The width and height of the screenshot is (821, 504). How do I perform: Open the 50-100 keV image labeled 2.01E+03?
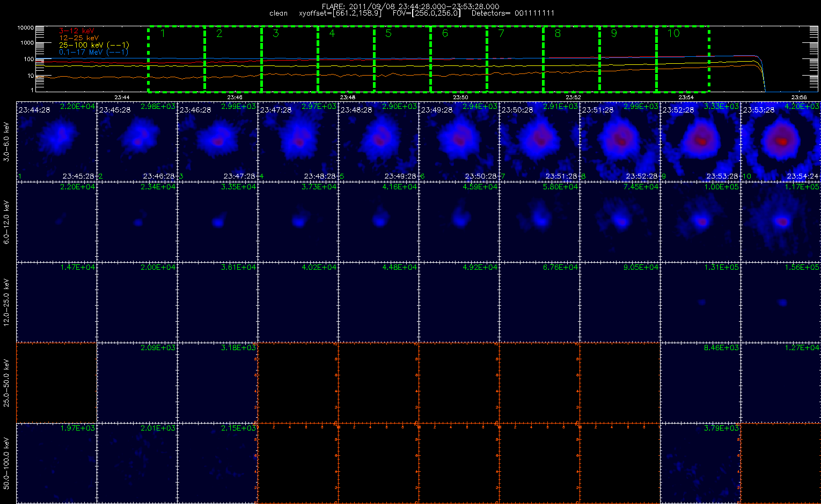[x=137, y=463]
